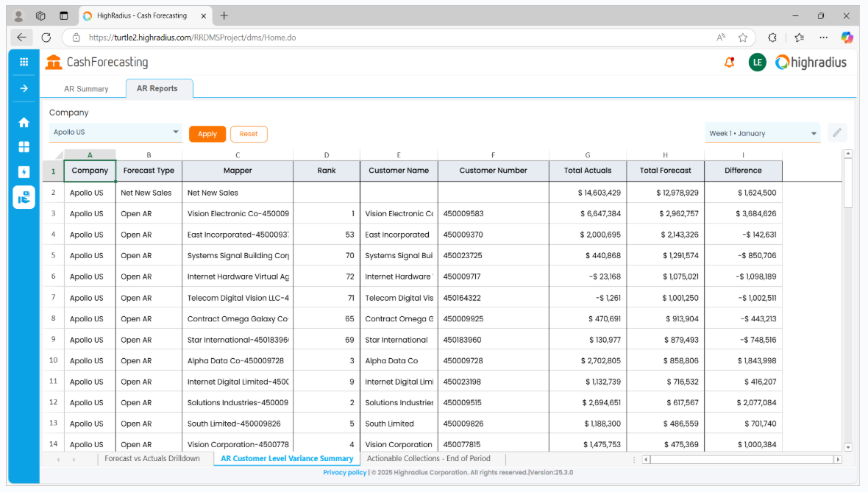View site information lock icon
Image resolution: width=868 pixels, height=492 pixels.
pyautogui.click(x=77, y=38)
